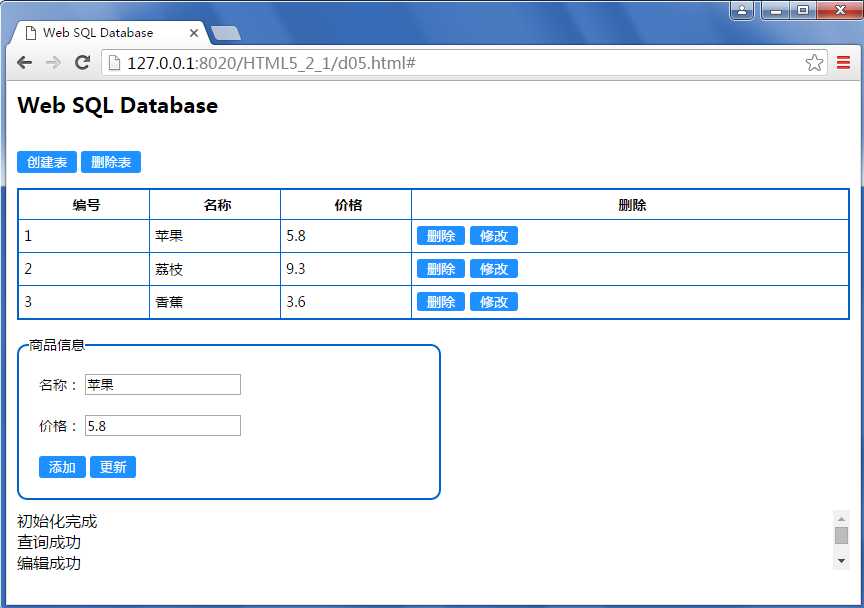Open the Chrome hamburger menu
Viewport: 864px width, 608px height.
(x=843, y=63)
